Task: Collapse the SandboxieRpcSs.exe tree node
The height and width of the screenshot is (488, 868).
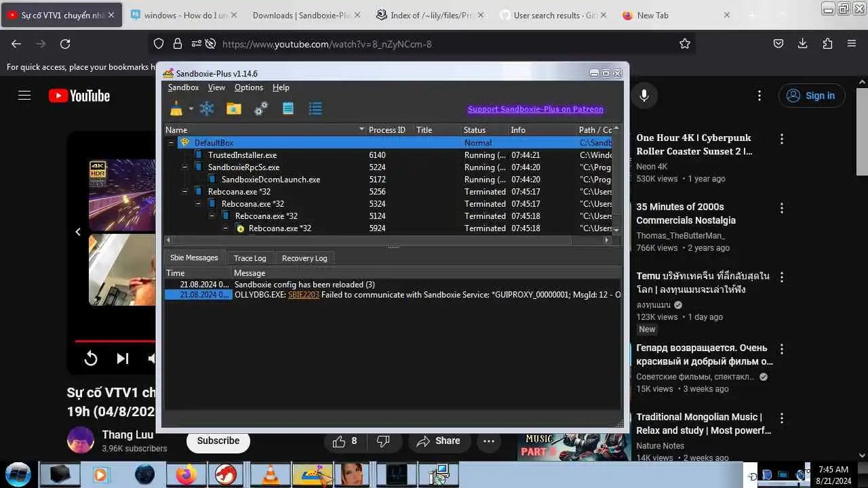Action: pyautogui.click(x=184, y=167)
